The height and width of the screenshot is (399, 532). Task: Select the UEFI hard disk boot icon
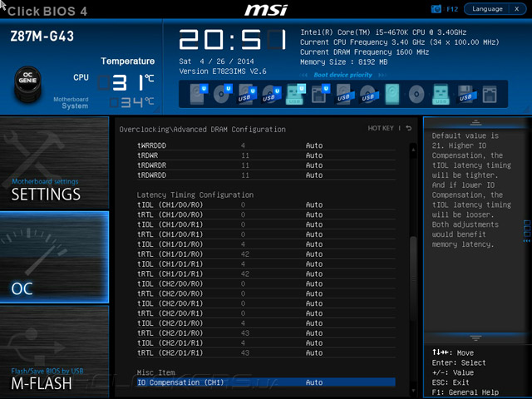pos(199,94)
